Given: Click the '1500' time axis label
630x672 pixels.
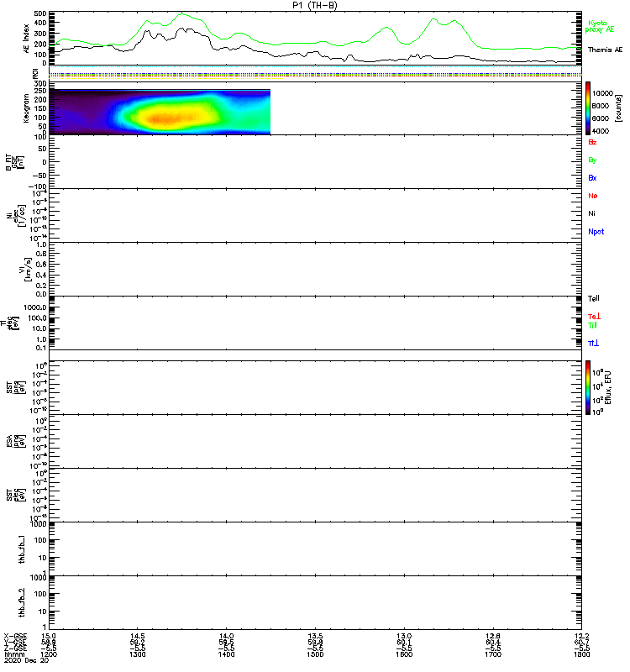Looking at the screenshot, I should (x=315, y=654).
